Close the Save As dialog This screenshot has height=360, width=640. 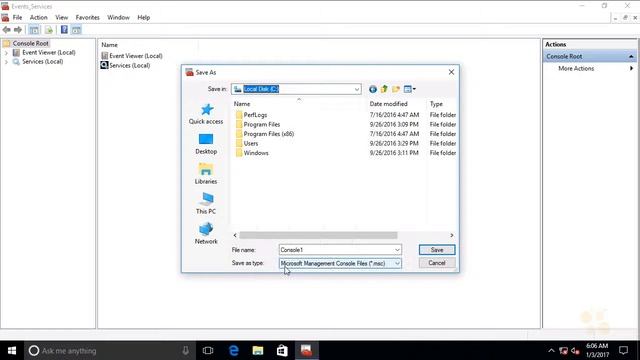tap(451, 72)
